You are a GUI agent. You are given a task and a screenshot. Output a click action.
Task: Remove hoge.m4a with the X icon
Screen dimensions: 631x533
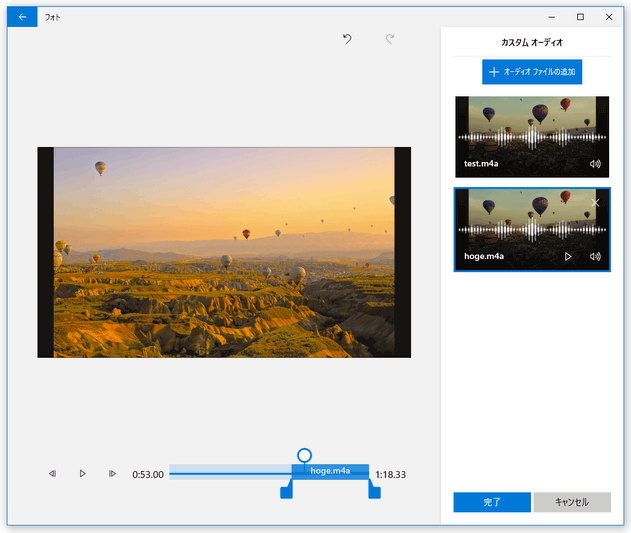[596, 203]
